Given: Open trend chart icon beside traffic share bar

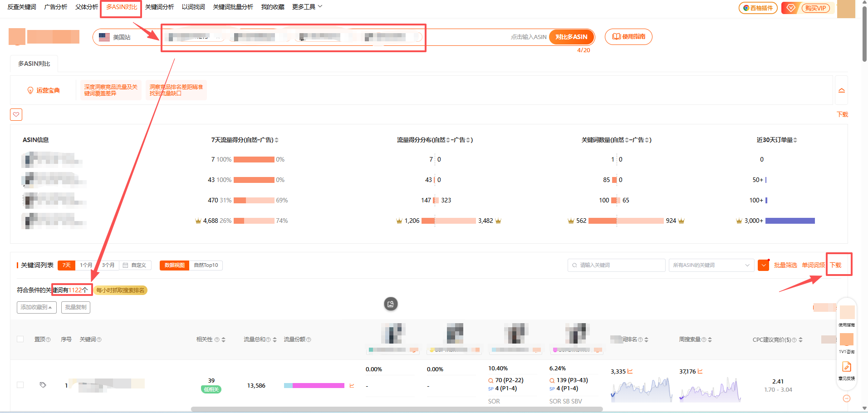Looking at the screenshot, I should point(352,386).
